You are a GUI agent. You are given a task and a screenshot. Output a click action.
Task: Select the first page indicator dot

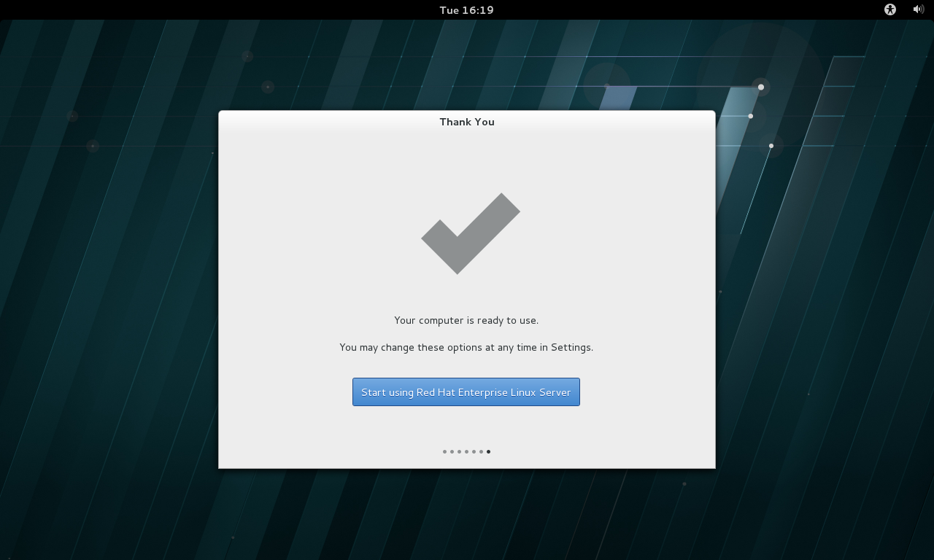click(x=444, y=451)
